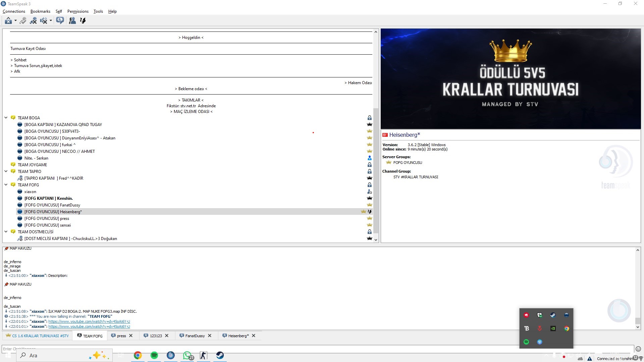Image resolution: width=644 pixels, height=362 pixels.
Task: Collapse the TEAM BOGA channel
Action: pyautogui.click(x=6, y=118)
